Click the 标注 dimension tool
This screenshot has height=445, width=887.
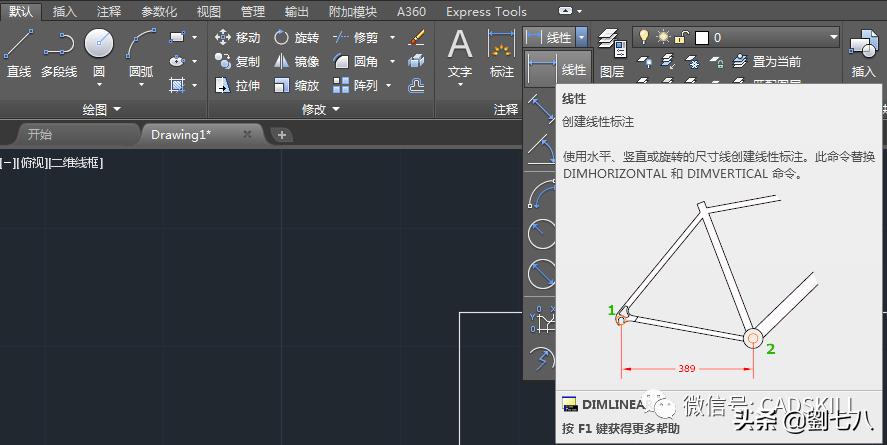point(501,54)
